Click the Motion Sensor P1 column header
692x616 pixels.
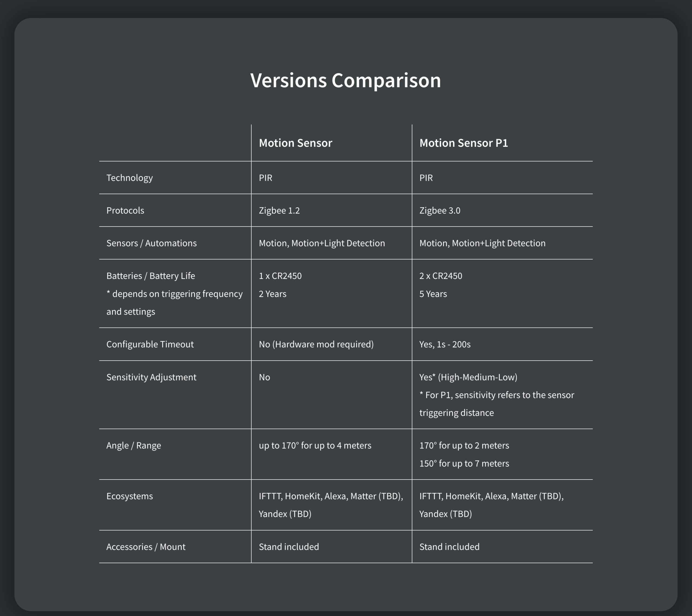(x=464, y=143)
